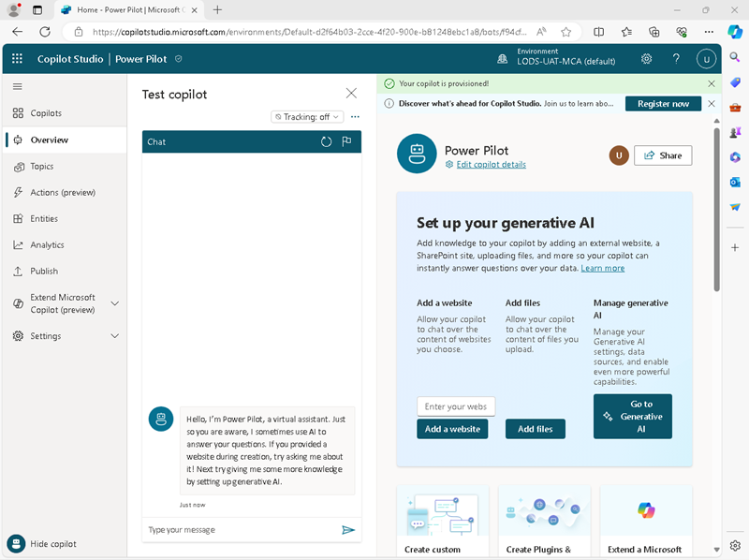Click the page vertical scrollbar thumb
Screen dimensions: 749x560
pyautogui.click(x=716, y=209)
